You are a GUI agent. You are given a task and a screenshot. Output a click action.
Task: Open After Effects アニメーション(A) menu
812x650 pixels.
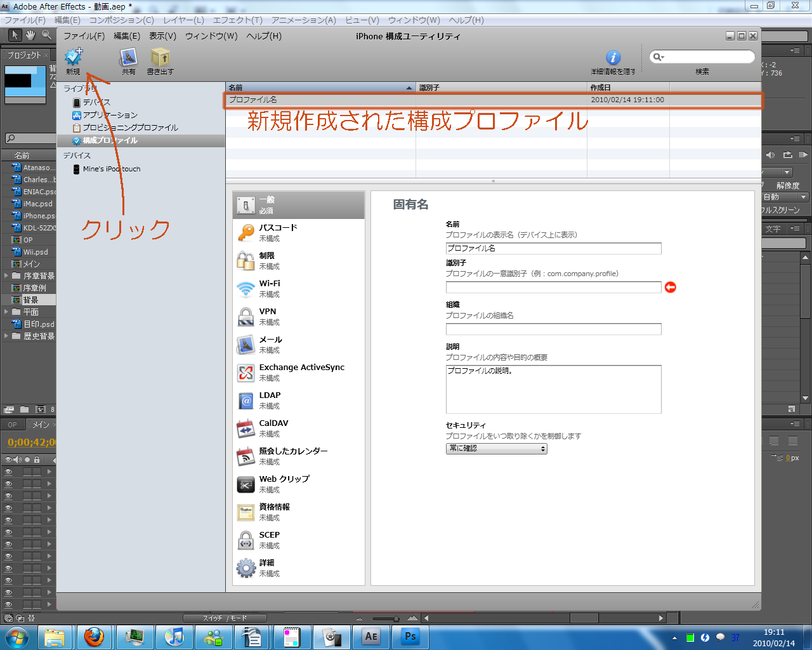click(304, 20)
